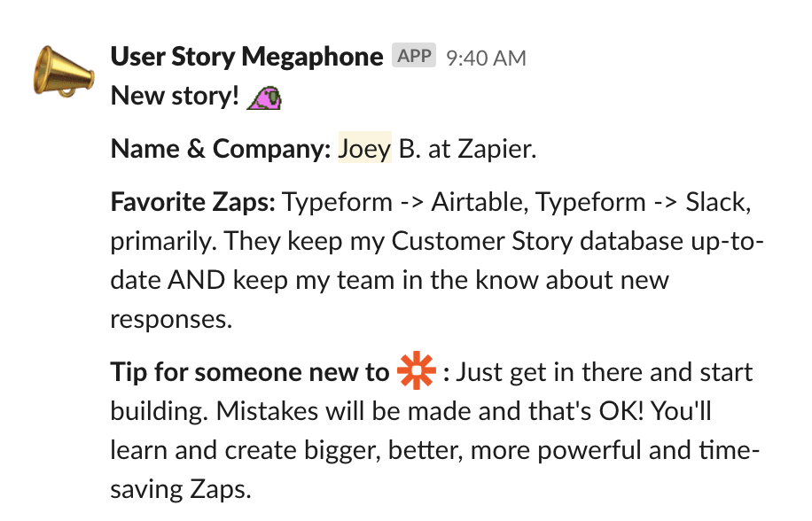Click the orange Zapier logo emoji
This screenshot has height=521, width=812.
pos(416,371)
